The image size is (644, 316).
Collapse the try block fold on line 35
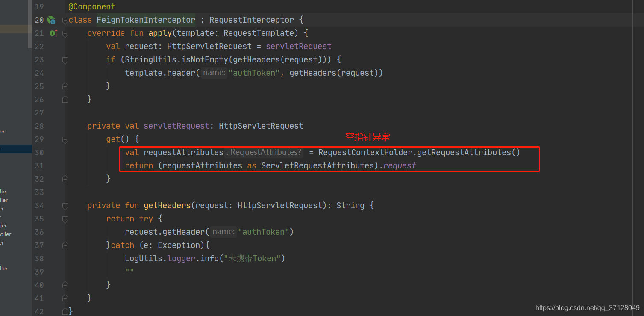click(65, 219)
